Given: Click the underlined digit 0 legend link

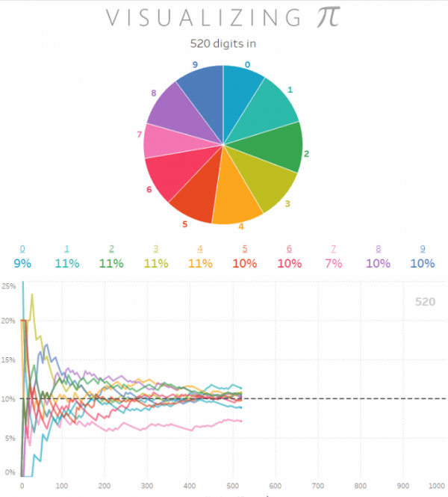Looking at the screenshot, I should (x=22, y=249).
